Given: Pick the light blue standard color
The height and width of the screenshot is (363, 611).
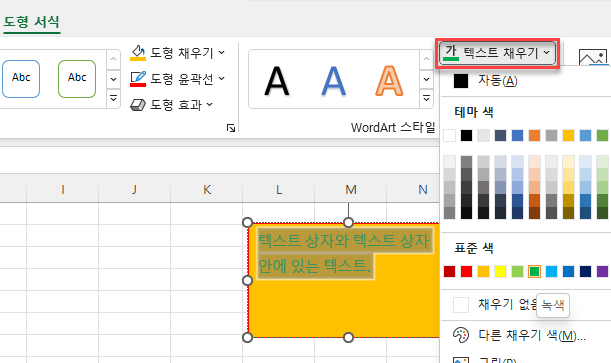Looking at the screenshot, I should 551,271.
